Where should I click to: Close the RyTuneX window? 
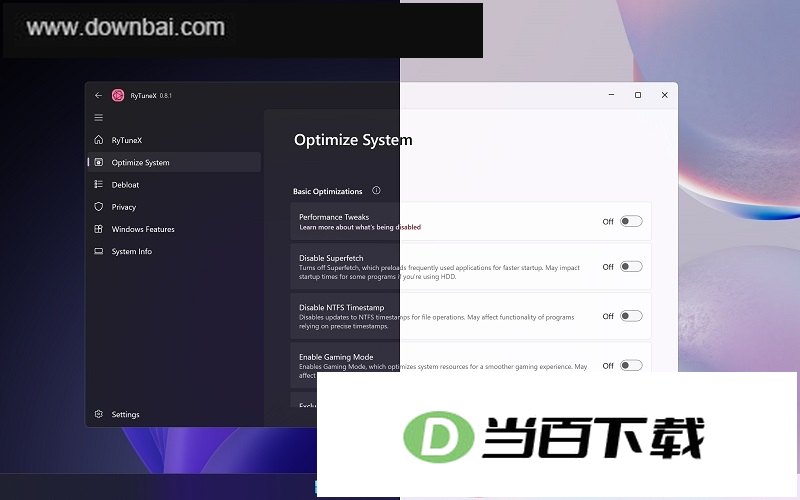click(664, 95)
